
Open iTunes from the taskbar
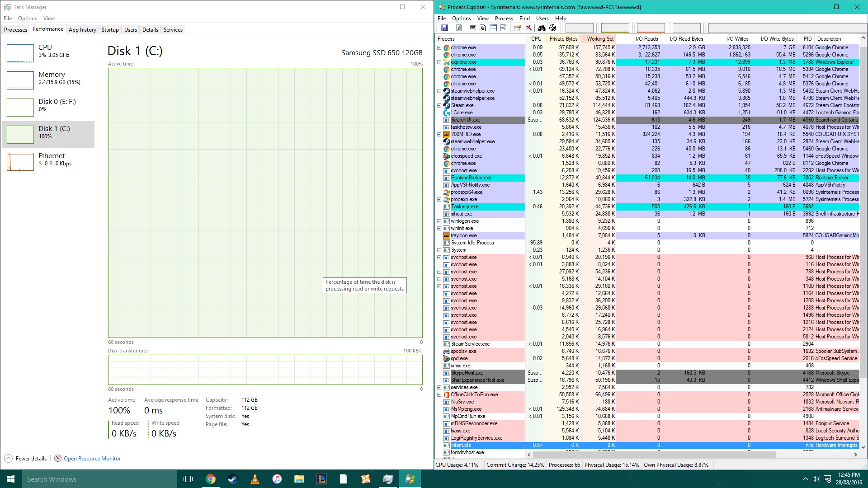click(277, 479)
